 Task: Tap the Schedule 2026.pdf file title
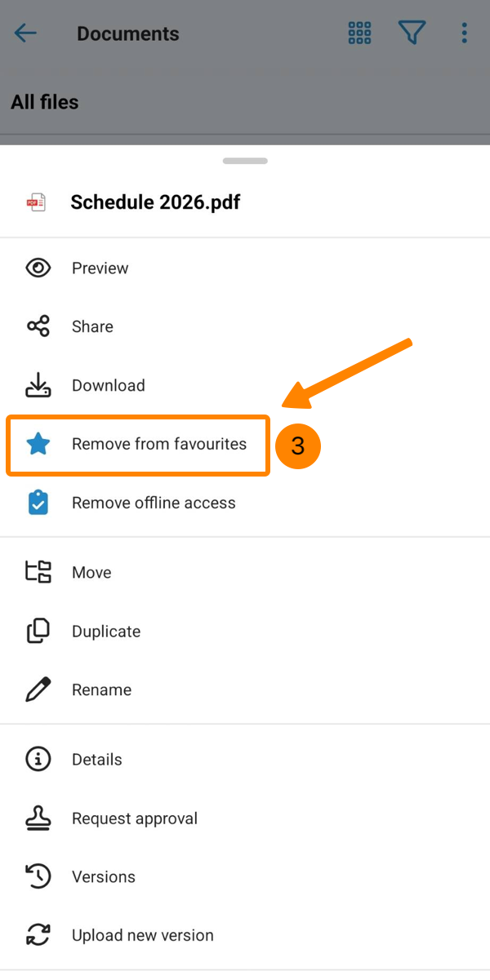(x=155, y=202)
